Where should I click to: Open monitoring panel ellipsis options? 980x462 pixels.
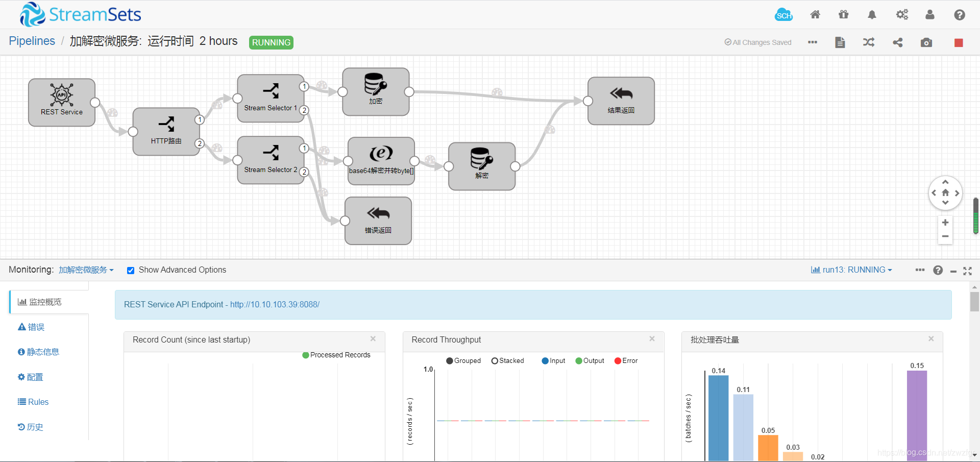(920, 270)
